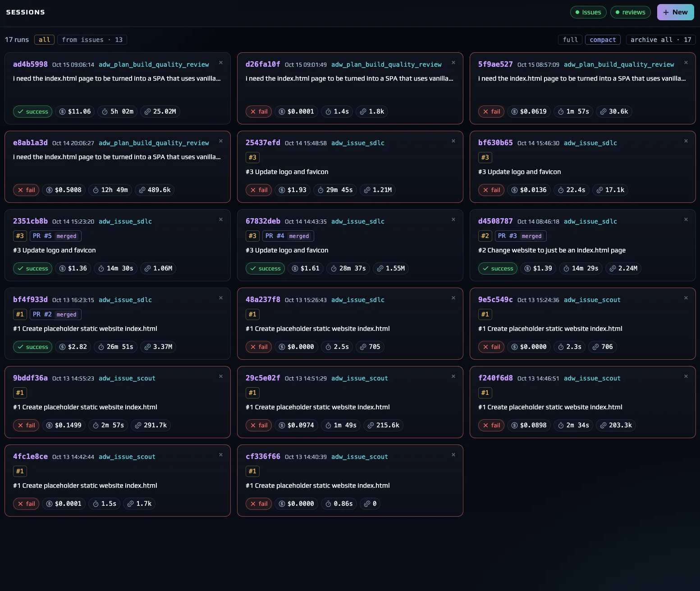
Task: Click issue #3 tag on session 25437efd
Action: (x=252, y=157)
